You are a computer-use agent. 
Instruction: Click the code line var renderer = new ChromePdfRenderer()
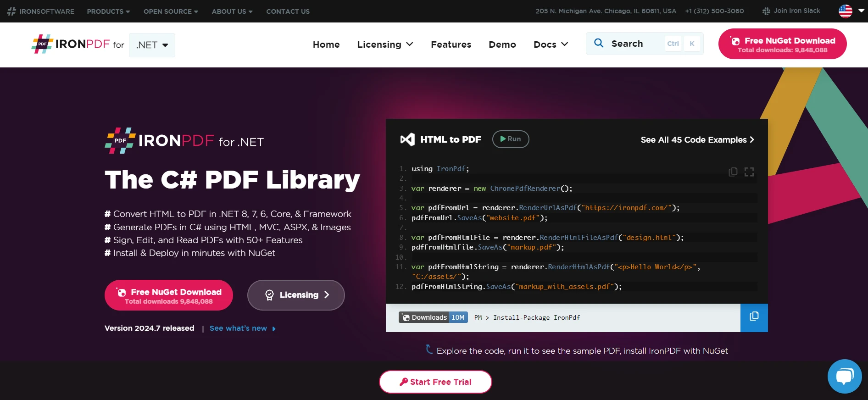(x=492, y=189)
